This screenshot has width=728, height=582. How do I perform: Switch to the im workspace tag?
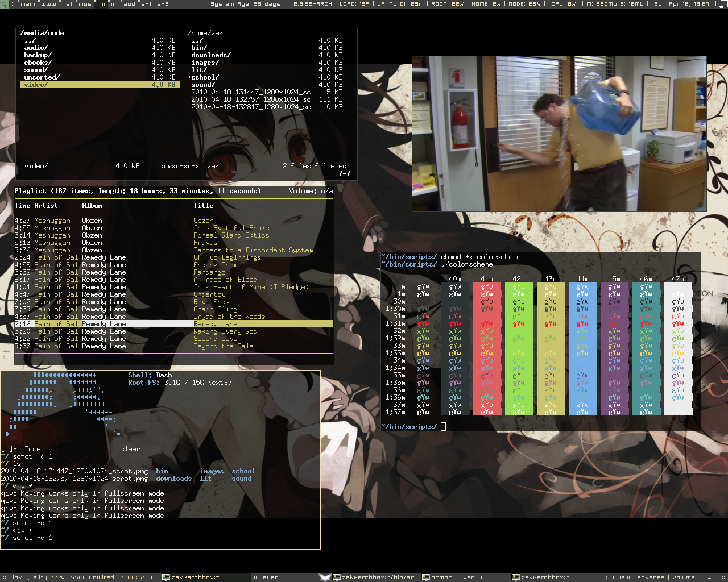(114, 3)
